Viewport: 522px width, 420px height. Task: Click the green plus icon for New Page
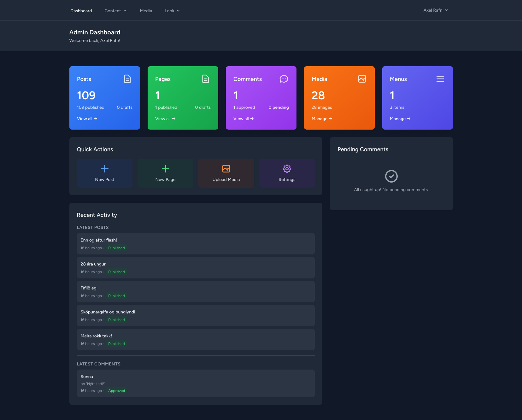pyautogui.click(x=165, y=169)
